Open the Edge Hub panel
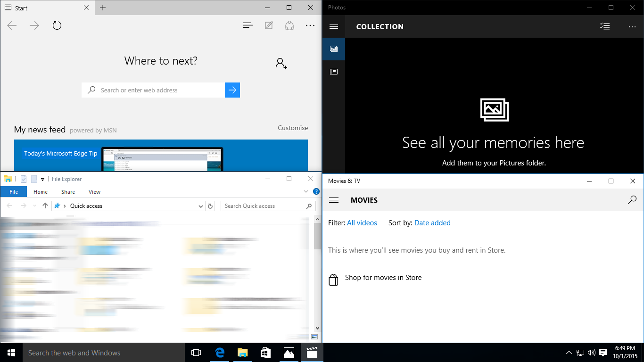This screenshot has width=644, height=362. tap(248, 25)
